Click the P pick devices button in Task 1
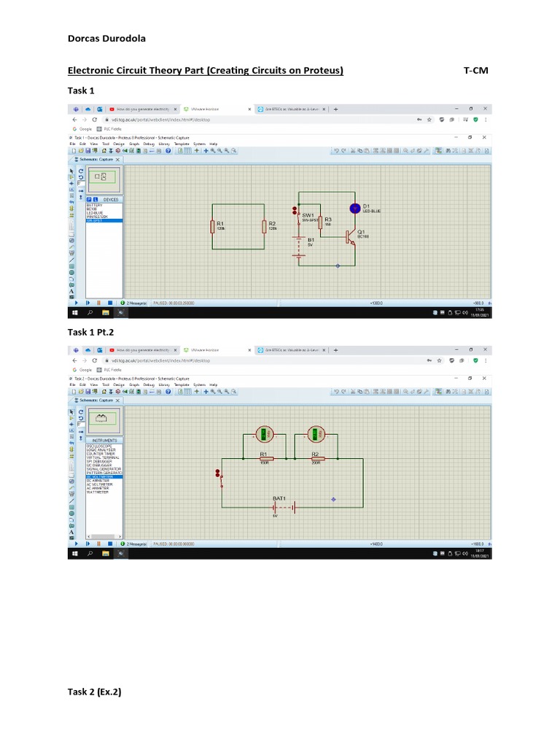This screenshot has width=560, height=747. [x=89, y=200]
